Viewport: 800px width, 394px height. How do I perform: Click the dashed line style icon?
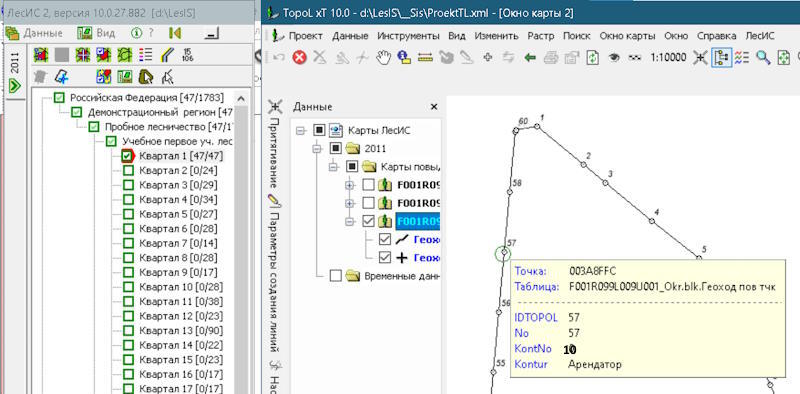[x=634, y=57]
